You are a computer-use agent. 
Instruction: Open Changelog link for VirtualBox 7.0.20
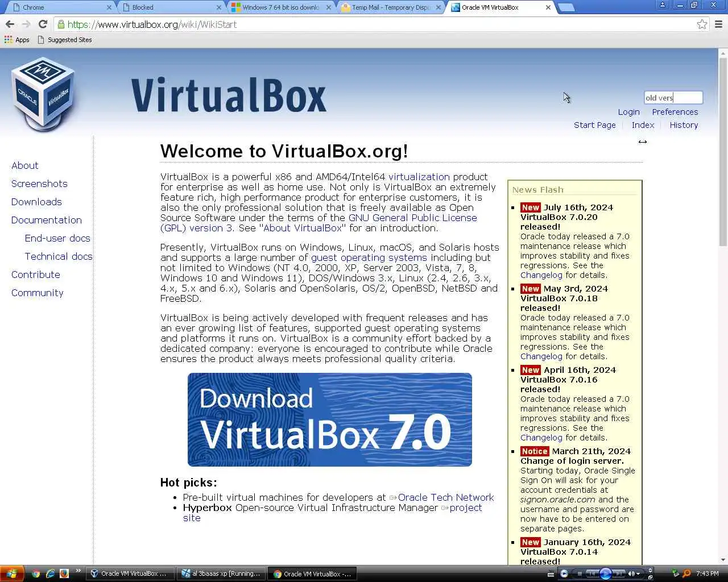click(541, 275)
